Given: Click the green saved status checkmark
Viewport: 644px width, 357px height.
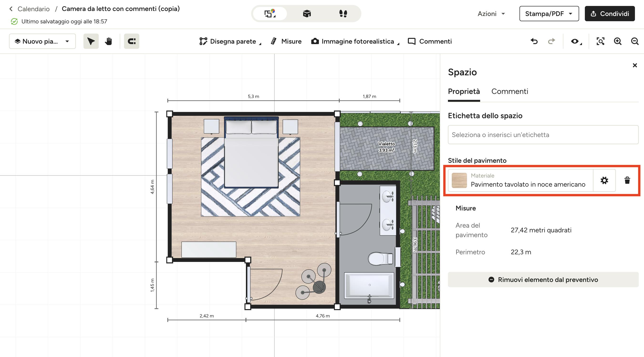Looking at the screenshot, I should pyautogui.click(x=14, y=21).
